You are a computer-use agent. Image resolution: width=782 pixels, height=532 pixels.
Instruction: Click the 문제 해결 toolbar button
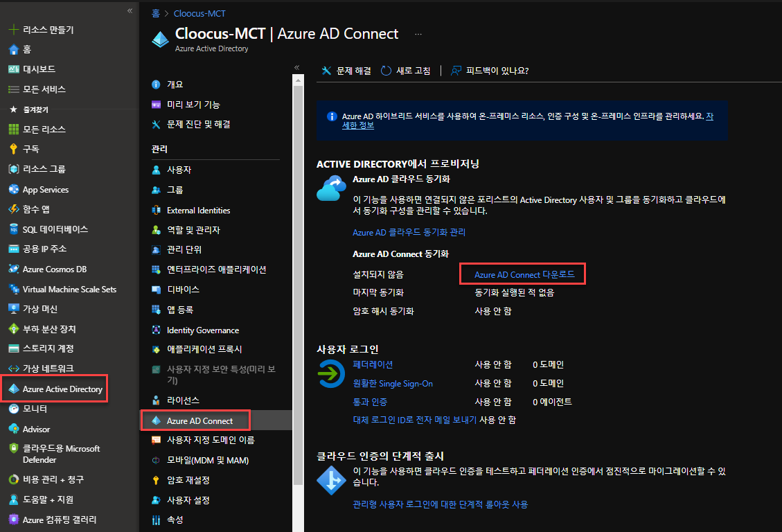(346, 71)
